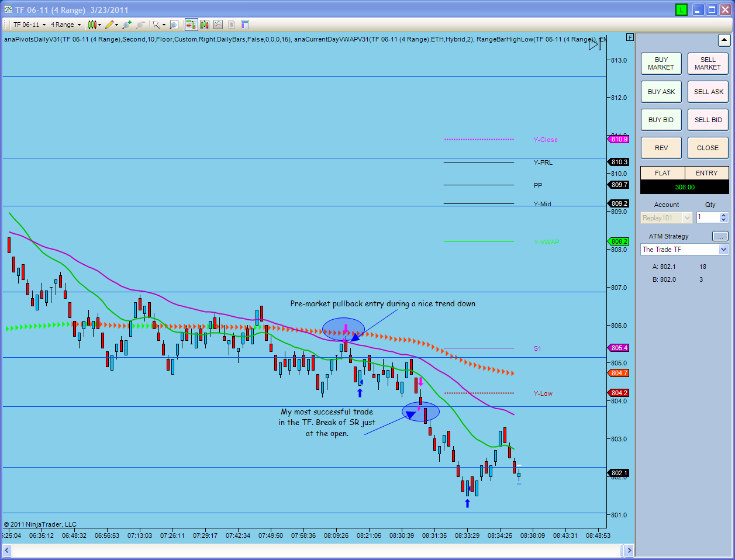Click the 'A: 802.1' ask price text
The width and height of the screenshot is (735, 560).
(664, 267)
